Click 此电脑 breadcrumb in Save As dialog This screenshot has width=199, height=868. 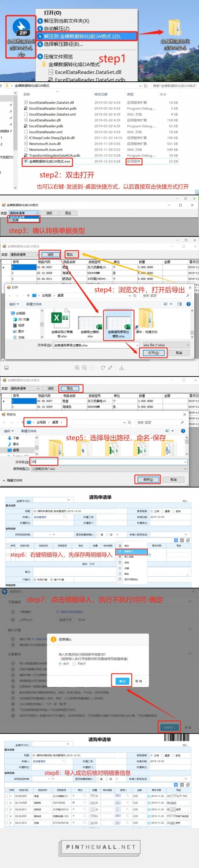tap(41, 422)
